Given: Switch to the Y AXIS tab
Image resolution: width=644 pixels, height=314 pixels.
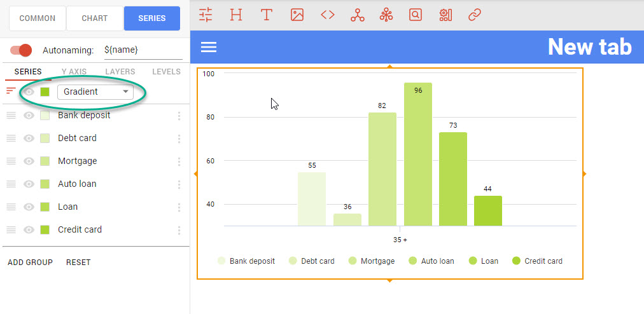Looking at the screenshot, I should (74, 72).
